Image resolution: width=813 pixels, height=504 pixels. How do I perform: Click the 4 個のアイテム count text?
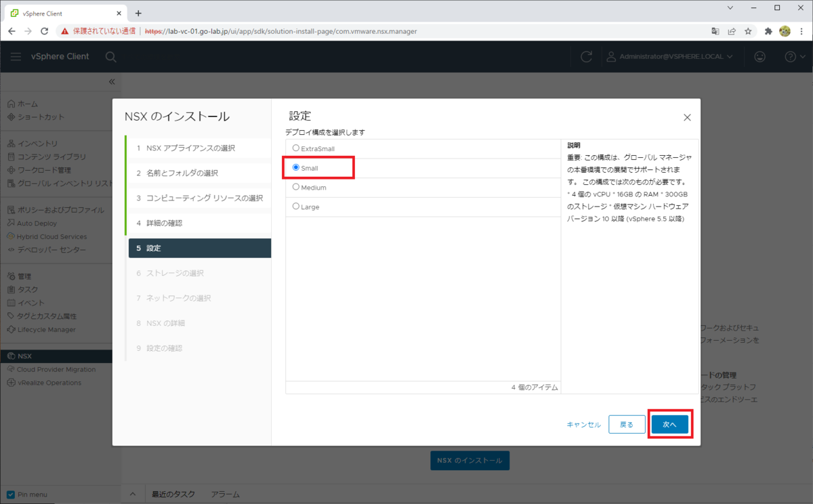(535, 387)
